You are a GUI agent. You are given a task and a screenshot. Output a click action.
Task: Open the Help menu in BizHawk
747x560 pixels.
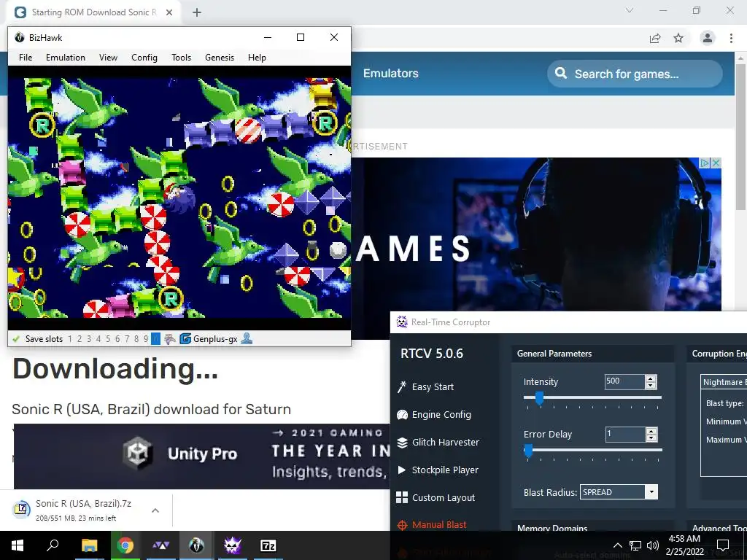pyautogui.click(x=257, y=58)
